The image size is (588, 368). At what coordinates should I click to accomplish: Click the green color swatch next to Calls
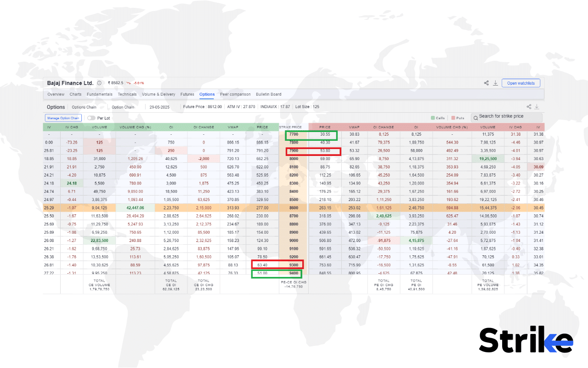[x=433, y=118]
